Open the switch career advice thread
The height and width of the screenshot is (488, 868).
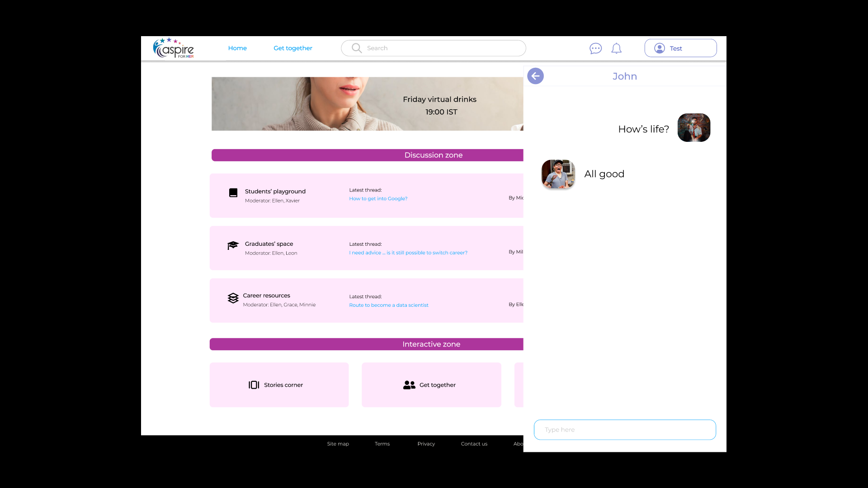pos(408,253)
